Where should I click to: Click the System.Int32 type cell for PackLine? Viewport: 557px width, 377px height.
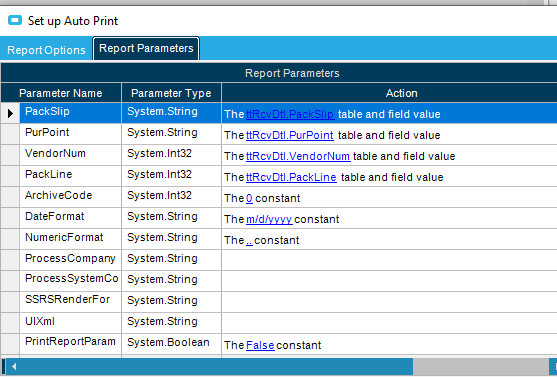tap(172, 176)
